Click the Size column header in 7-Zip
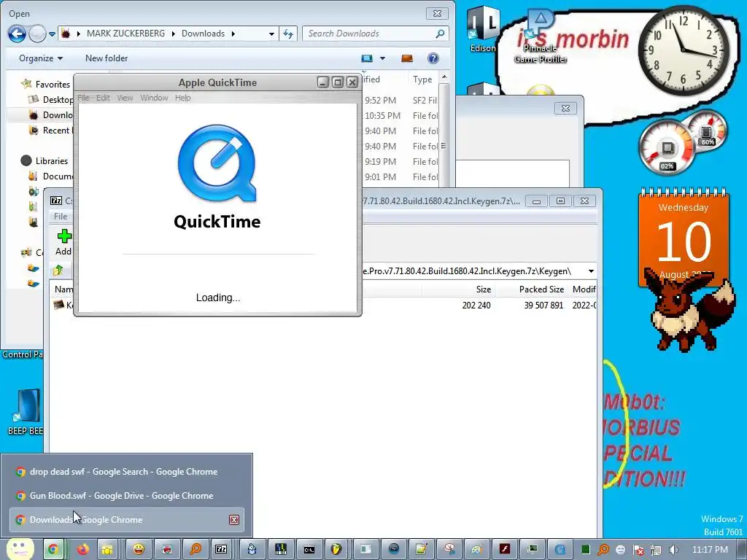The height and width of the screenshot is (560, 747). point(483,289)
